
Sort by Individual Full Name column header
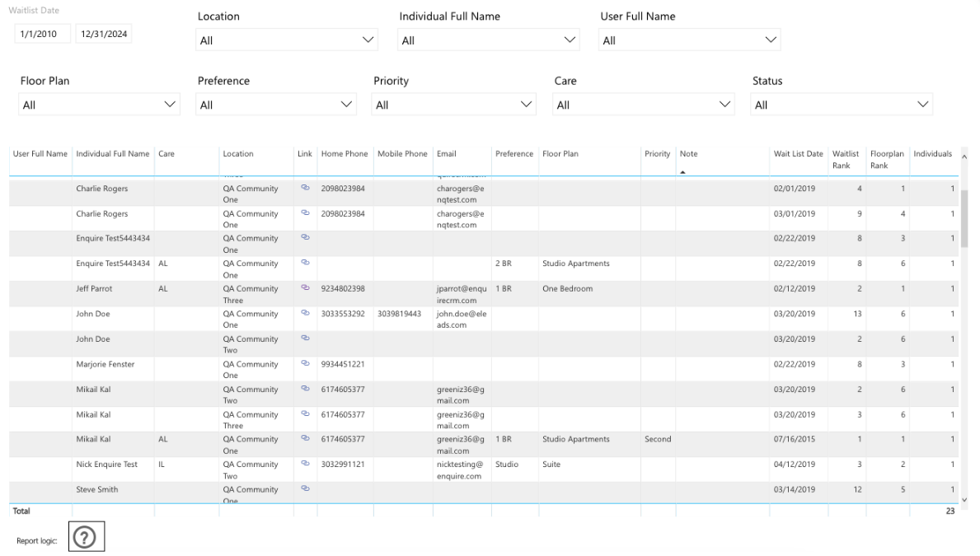click(112, 154)
